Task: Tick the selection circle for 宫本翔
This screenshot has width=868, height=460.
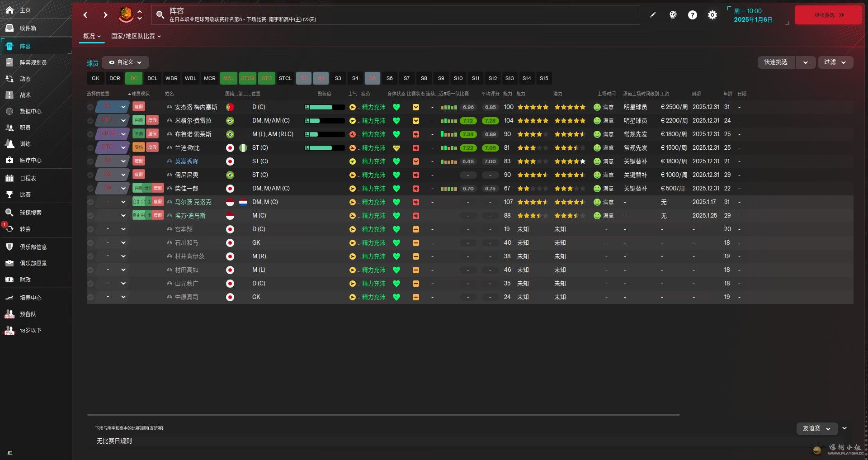Action: click(90, 229)
